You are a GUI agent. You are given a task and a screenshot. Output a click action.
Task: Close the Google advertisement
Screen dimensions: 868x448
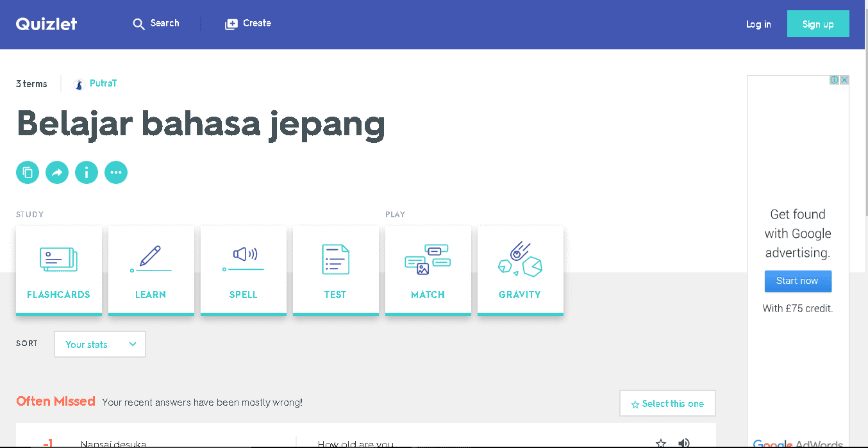coord(844,80)
